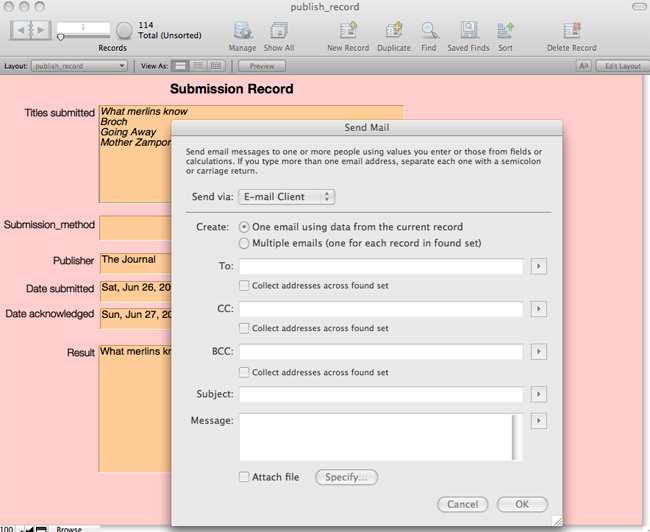Image resolution: width=650 pixels, height=532 pixels.
Task: Open the Layout publish_record dropdown
Action: click(x=79, y=66)
